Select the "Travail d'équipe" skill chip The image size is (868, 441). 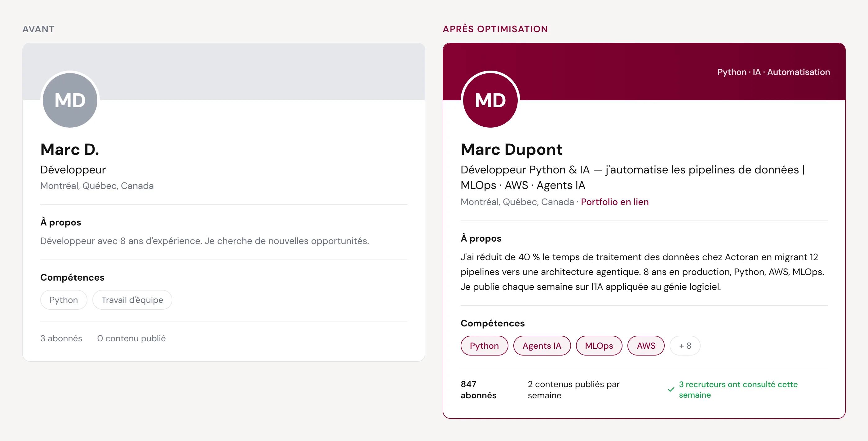point(132,299)
